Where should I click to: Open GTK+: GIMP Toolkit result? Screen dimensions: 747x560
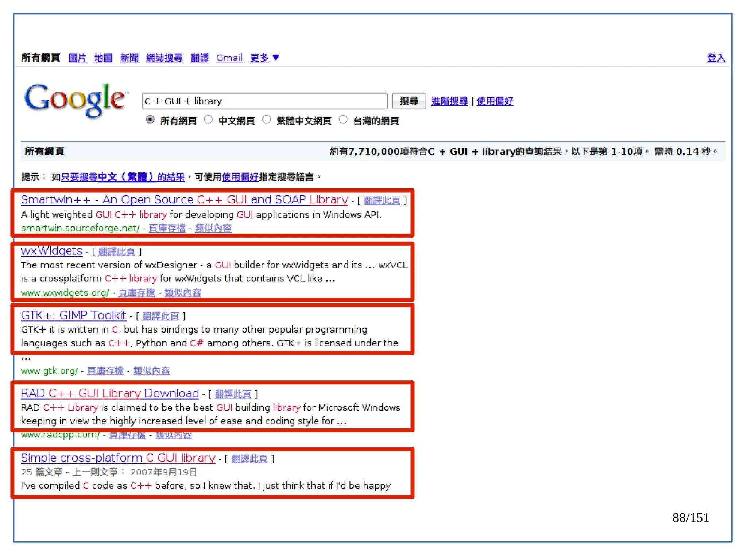[73, 315]
